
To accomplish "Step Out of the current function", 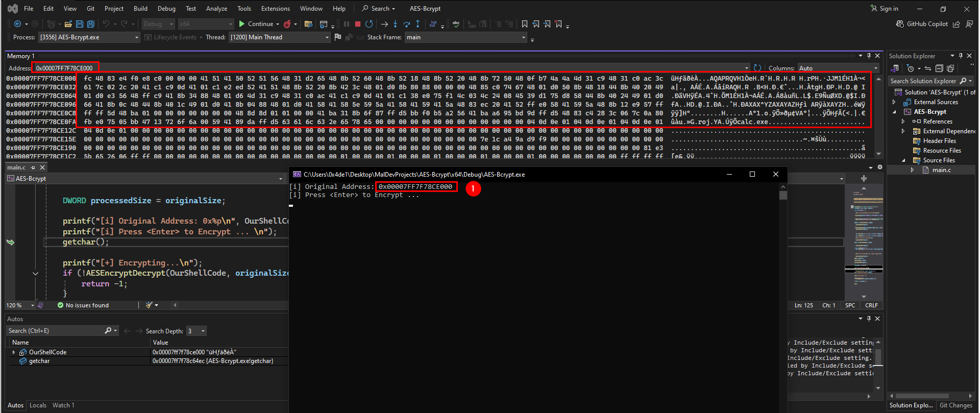I will (x=418, y=24).
